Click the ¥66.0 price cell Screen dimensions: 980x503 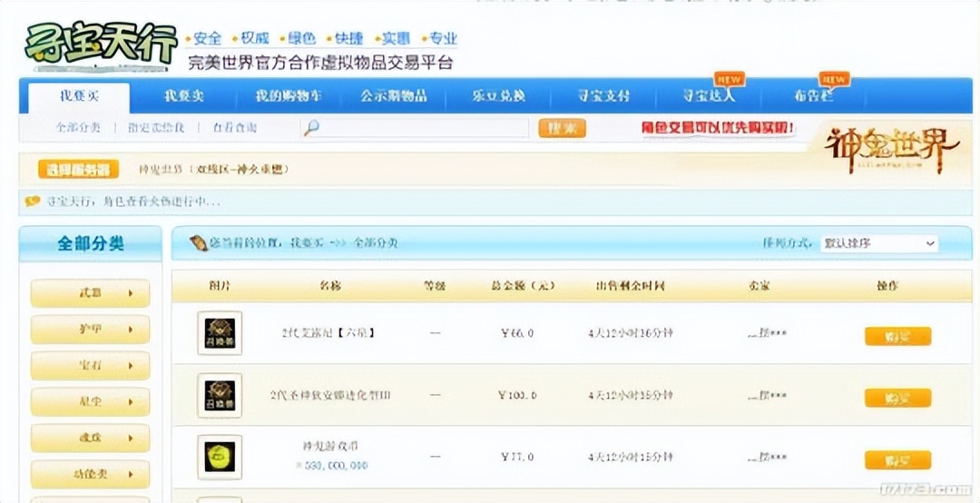517,333
